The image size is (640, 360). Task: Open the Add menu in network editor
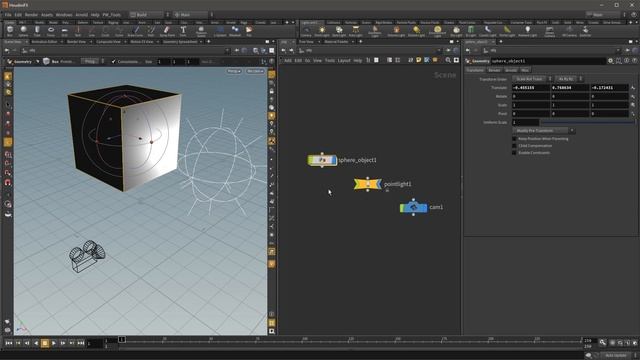click(288, 60)
